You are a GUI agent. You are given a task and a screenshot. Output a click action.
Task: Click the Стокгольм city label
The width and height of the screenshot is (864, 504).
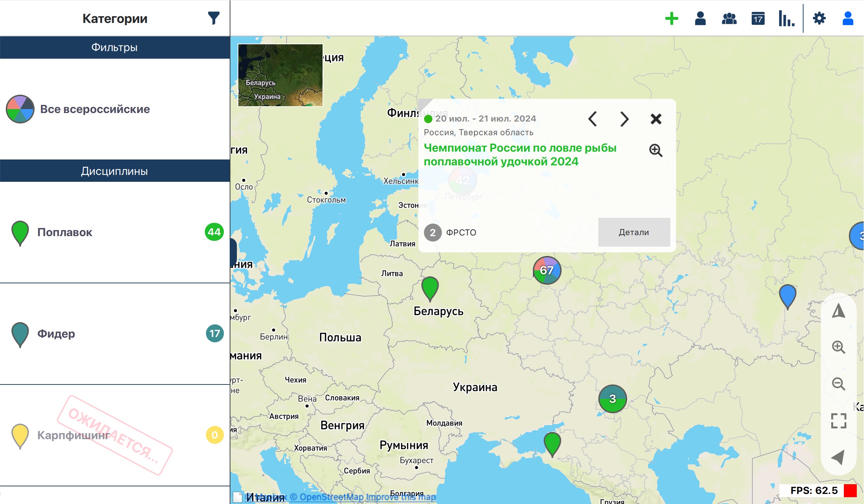(x=326, y=200)
